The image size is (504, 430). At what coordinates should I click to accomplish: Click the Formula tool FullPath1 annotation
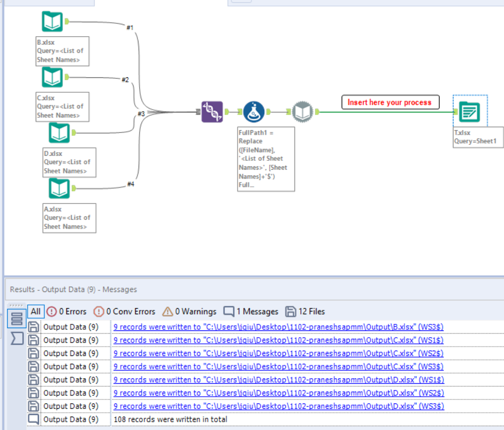coord(266,159)
